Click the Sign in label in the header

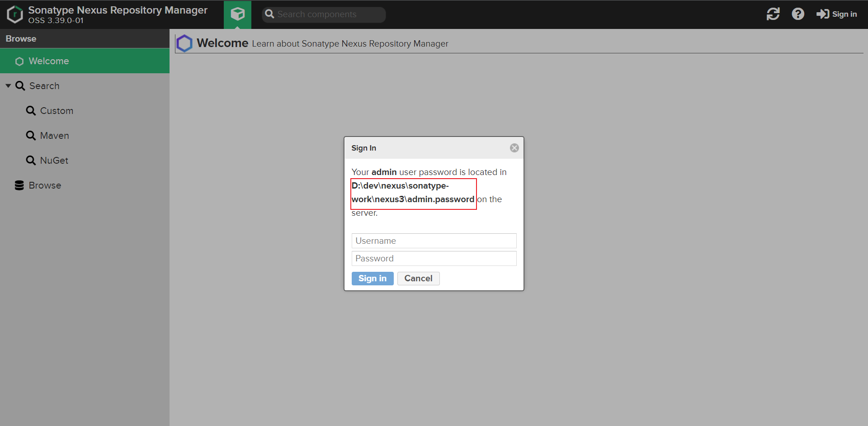pos(844,14)
